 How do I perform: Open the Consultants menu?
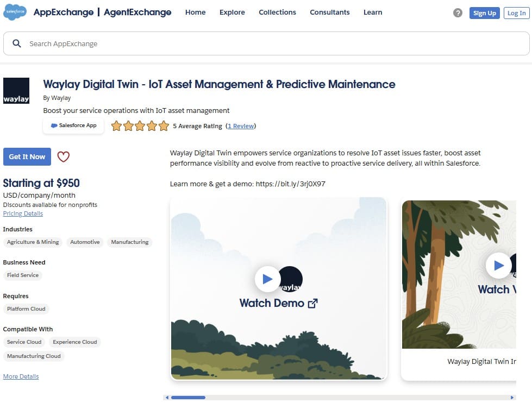coord(329,12)
